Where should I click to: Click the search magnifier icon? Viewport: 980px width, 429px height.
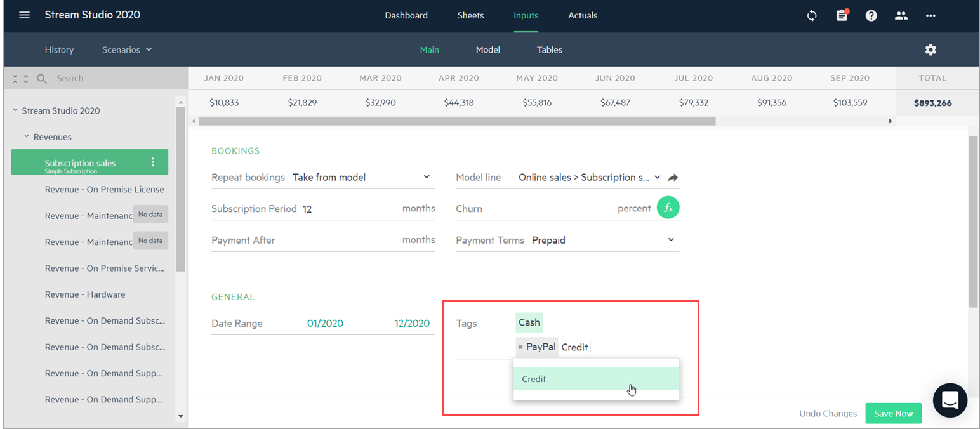coord(42,79)
